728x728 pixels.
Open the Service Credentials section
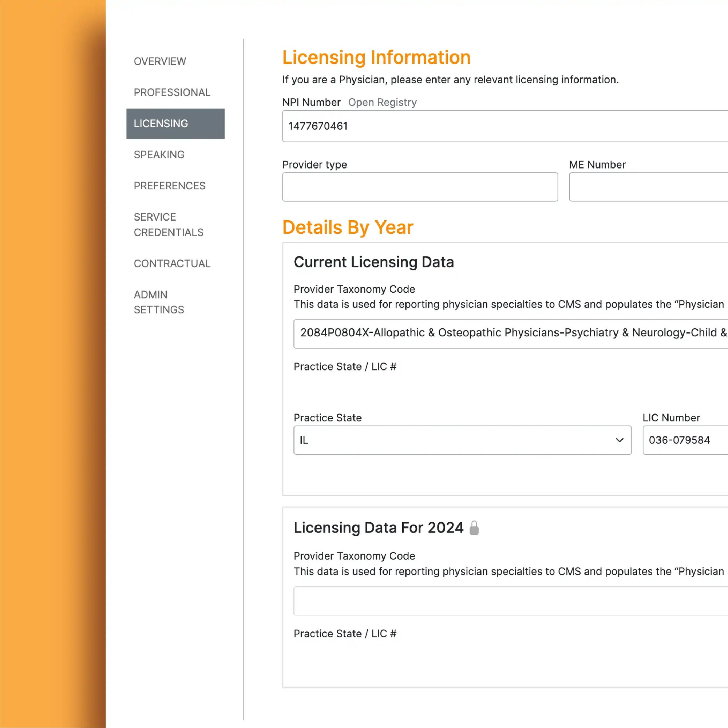point(169,225)
